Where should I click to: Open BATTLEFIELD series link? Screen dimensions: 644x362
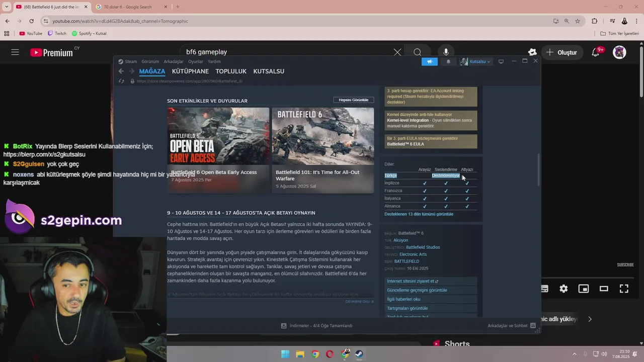point(407,261)
